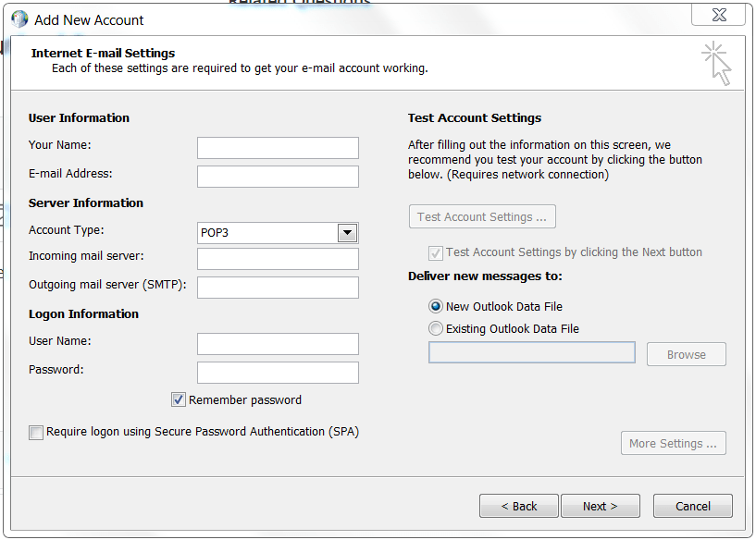
Task: Open the Account Type POP3 dropdown
Action: click(347, 233)
